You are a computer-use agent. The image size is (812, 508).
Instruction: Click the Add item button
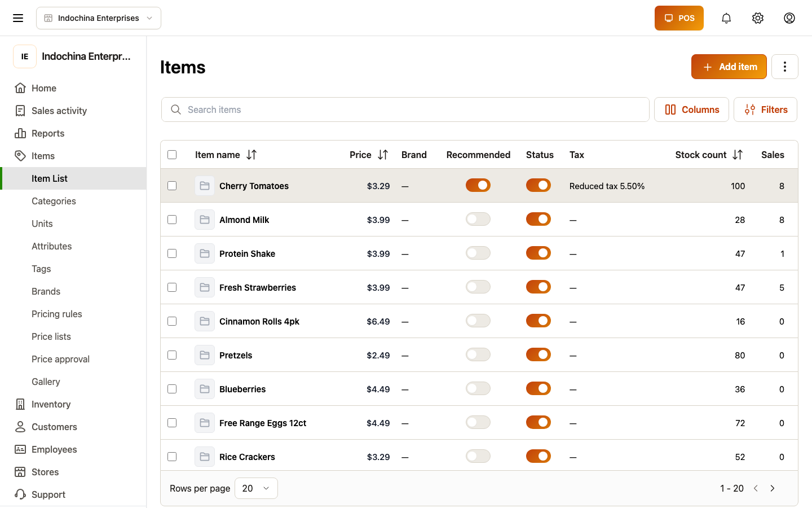[729, 67]
